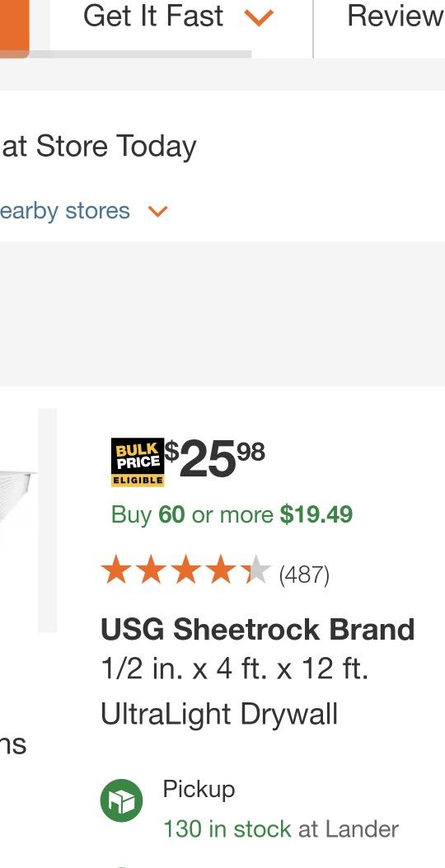445x868 pixels.
Task: Click the green Pickup box icon
Action: 121,800
